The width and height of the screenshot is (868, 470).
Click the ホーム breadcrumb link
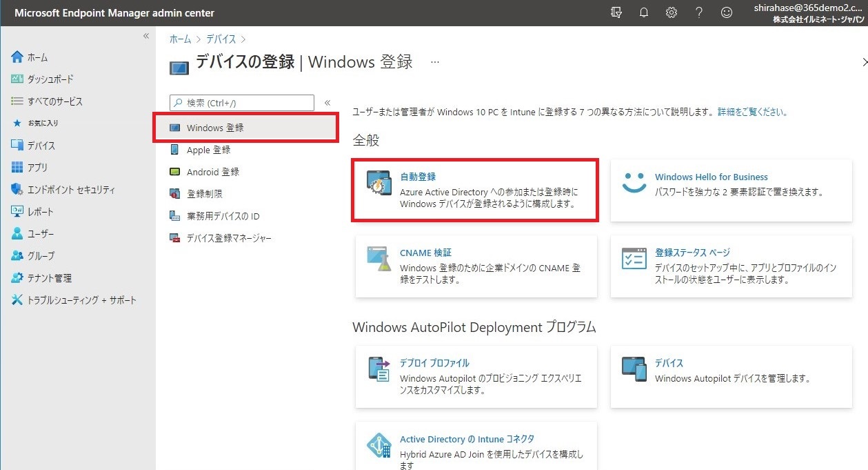180,39
